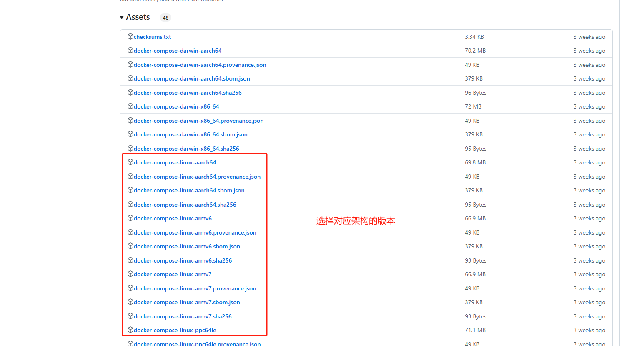Click the package icon beside docker-compose-linux-ppc64le
The width and height of the screenshot is (644, 346).
130,330
